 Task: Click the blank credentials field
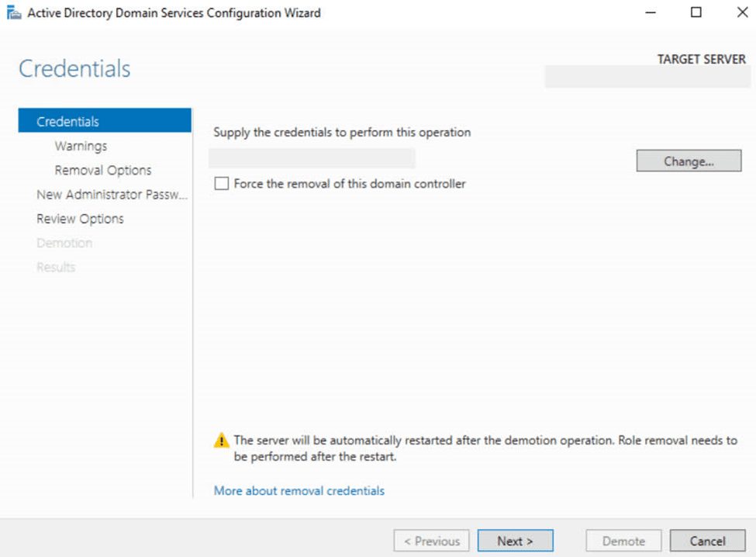coord(312,158)
